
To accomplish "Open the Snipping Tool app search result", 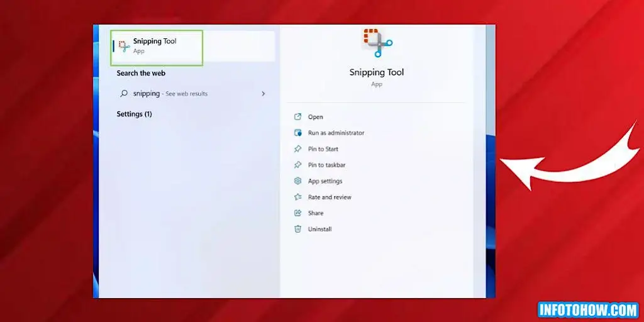I will coord(192,46).
